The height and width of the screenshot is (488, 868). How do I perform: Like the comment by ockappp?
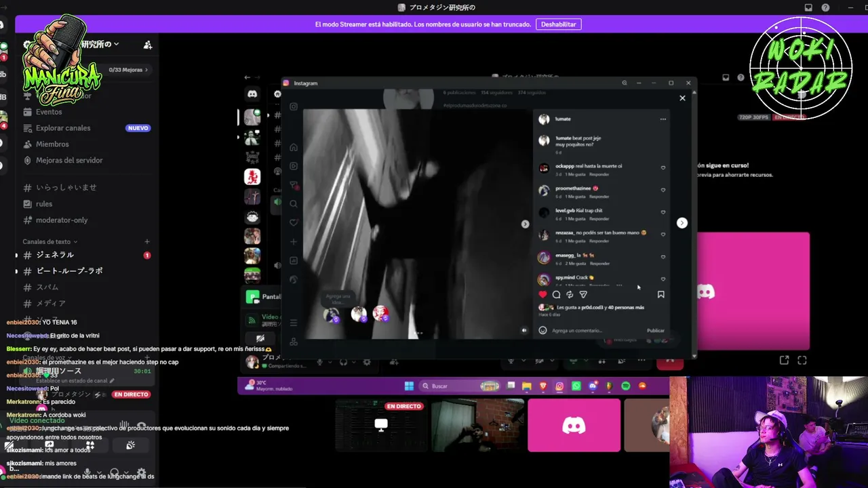[x=663, y=167]
